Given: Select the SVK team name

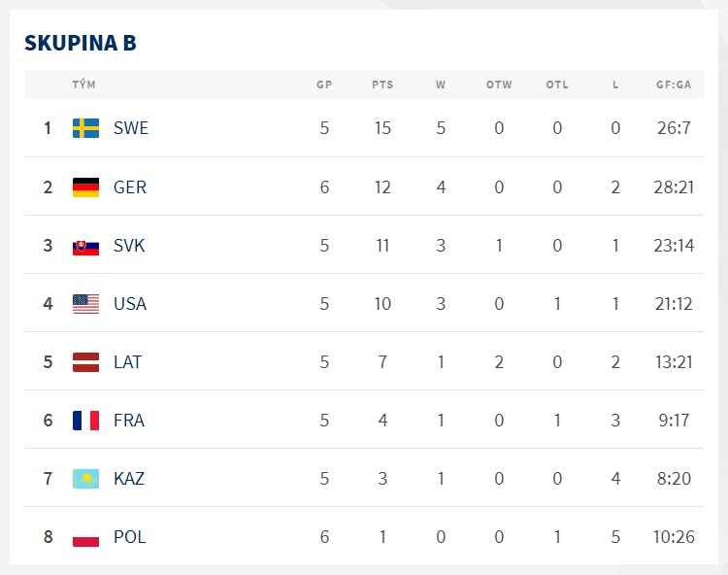Looking at the screenshot, I should (129, 246).
